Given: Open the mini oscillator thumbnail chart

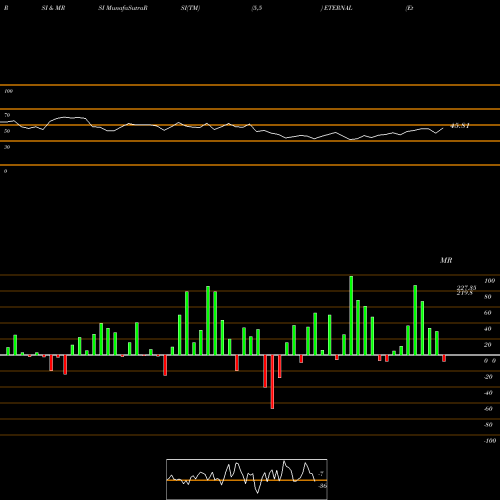Looking at the screenshot, I should click(247, 479).
